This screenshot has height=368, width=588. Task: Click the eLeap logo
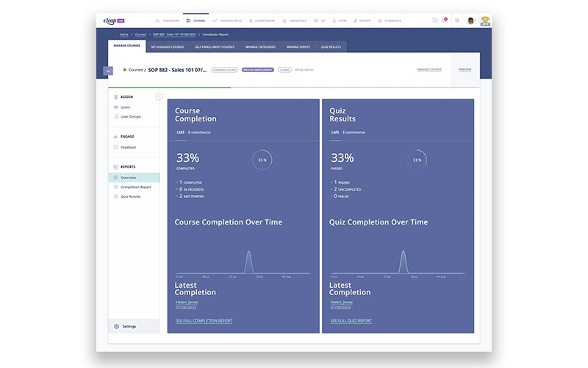[112, 21]
